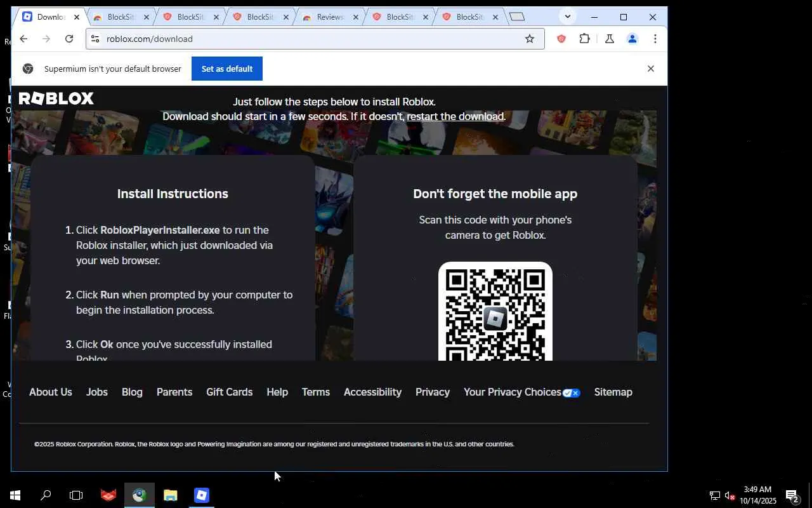Click the muted volume tray icon
Image resolution: width=812 pixels, height=508 pixels.
(730, 495)
